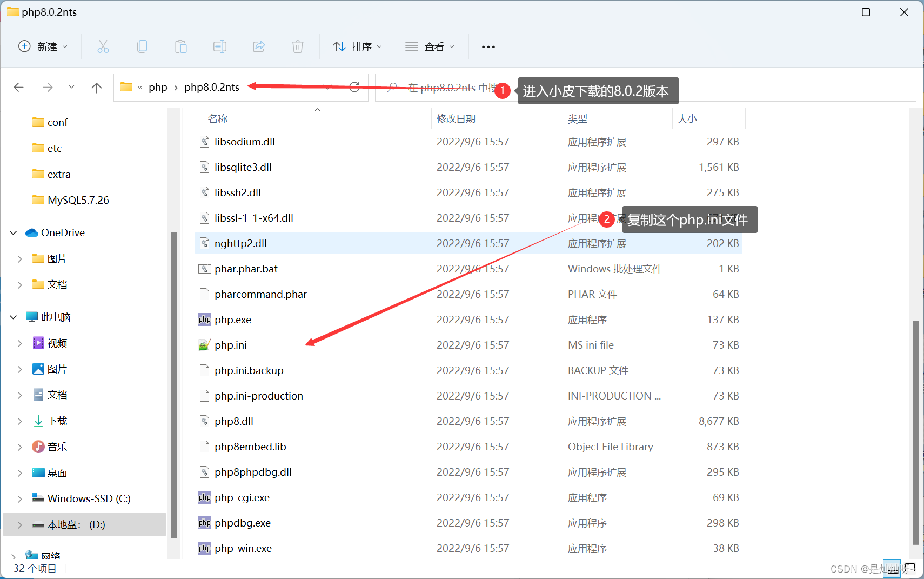The image size is (924, 579).
Task: Select the Rename icon in the toolbar
Action: coord(220,46)
